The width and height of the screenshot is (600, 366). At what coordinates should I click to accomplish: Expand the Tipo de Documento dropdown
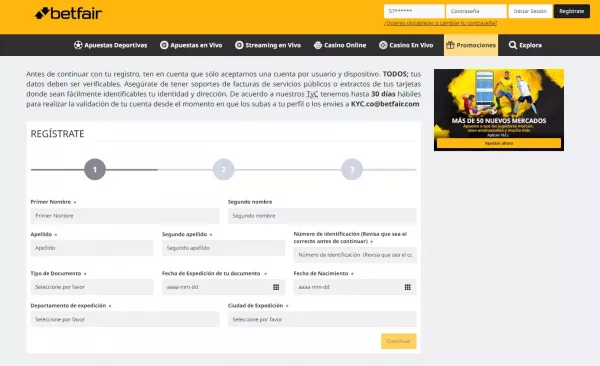point(92,287)
